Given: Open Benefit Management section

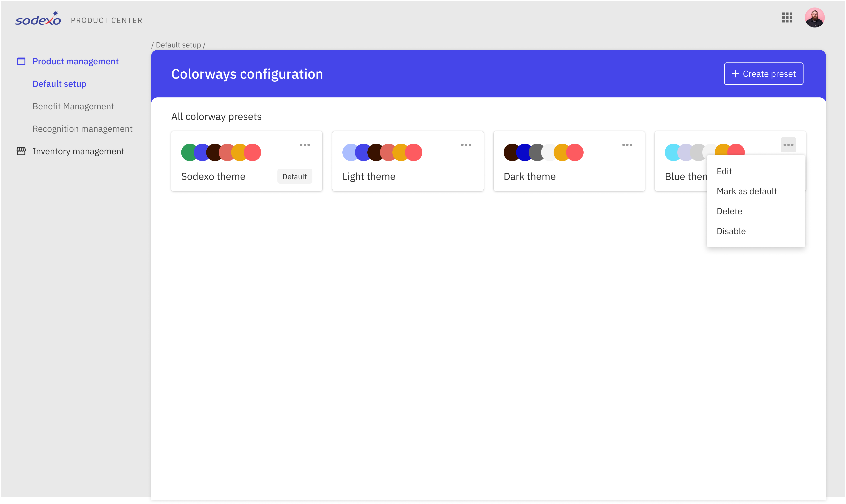Looking at the screenshot, I should (73, 106).
